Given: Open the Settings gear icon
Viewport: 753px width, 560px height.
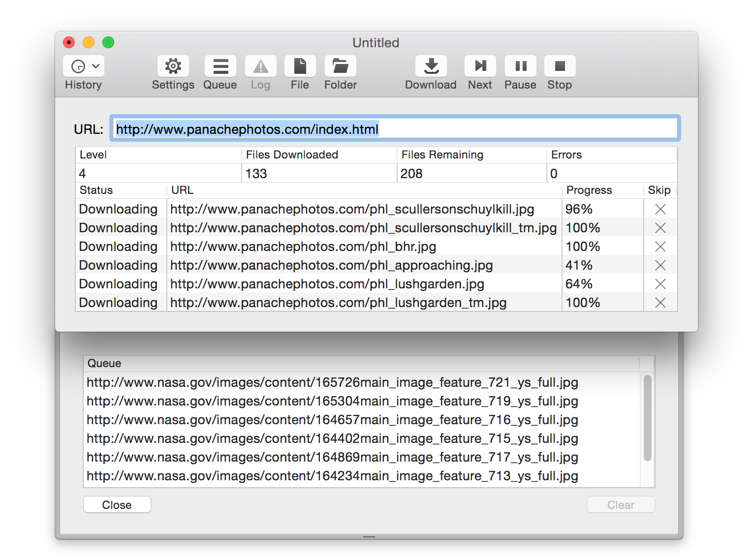Looking at the screenshot, I should (173, 66).
